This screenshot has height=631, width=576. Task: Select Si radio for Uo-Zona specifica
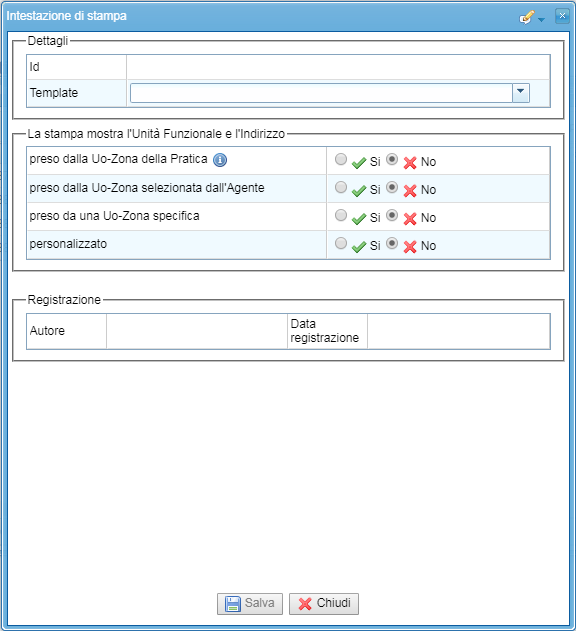tap(341, 215)
